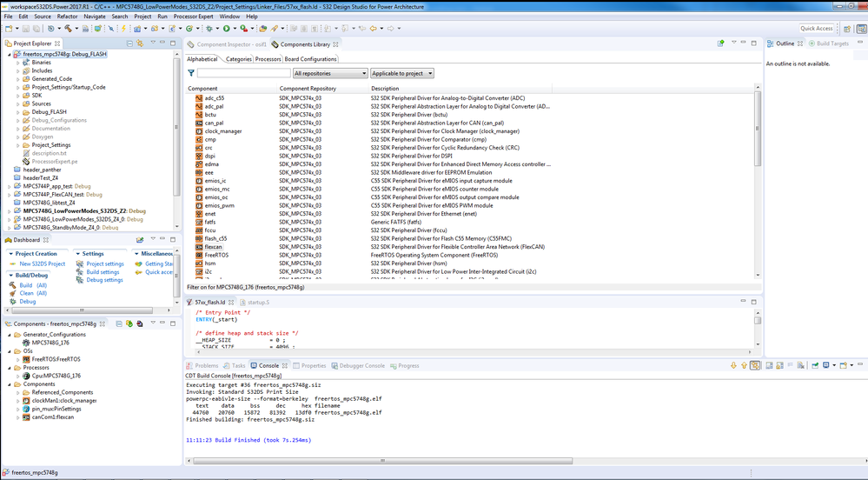This screenshot has width=868, height=480.
Task: Expand the Sources folder in Project Explorer
Action: (x=17, y=103)
